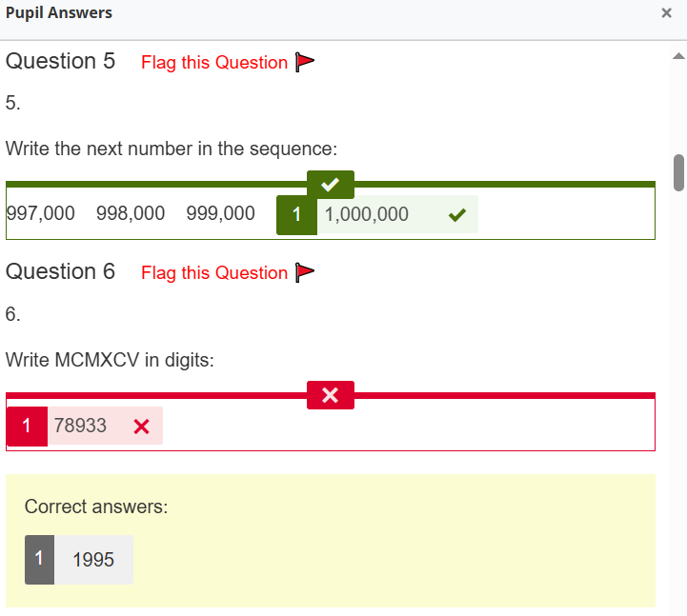687x616 pixels.
Task: Click the red flag icon beside Question 5
Action: 305,63
